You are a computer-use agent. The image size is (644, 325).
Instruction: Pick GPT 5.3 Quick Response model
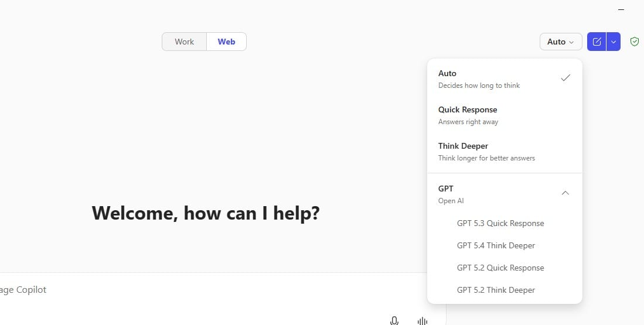pos(500,223)
